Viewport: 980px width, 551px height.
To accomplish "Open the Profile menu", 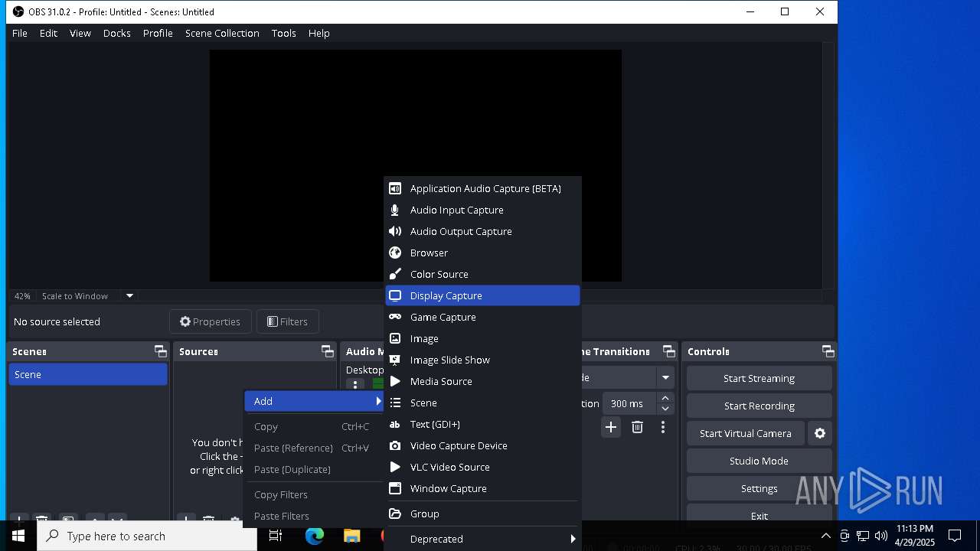I will click(x=158, y=33).
